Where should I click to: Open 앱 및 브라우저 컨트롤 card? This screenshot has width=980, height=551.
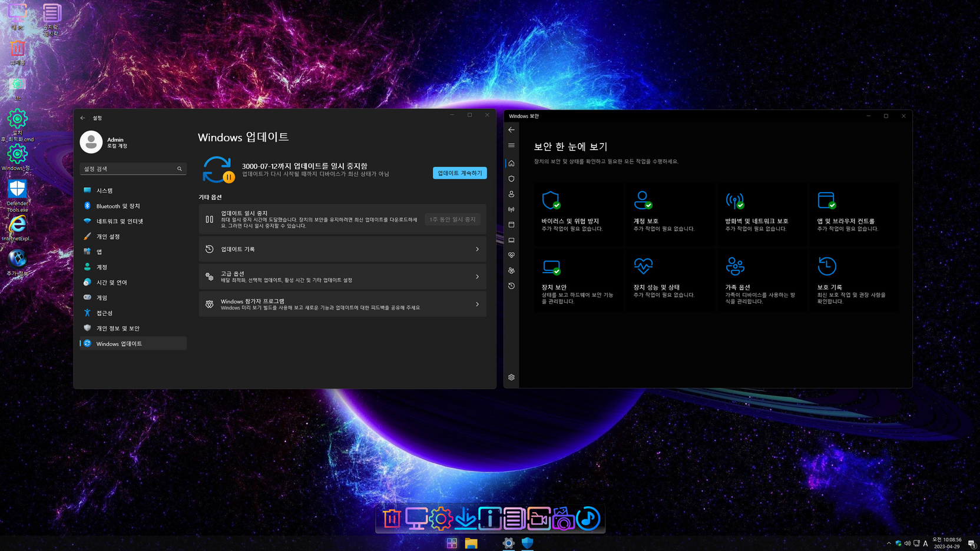[854, 214]
